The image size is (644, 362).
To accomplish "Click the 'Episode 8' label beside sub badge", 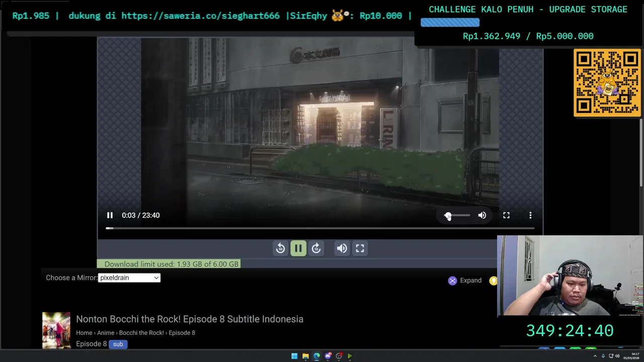I will coord(91,344).
